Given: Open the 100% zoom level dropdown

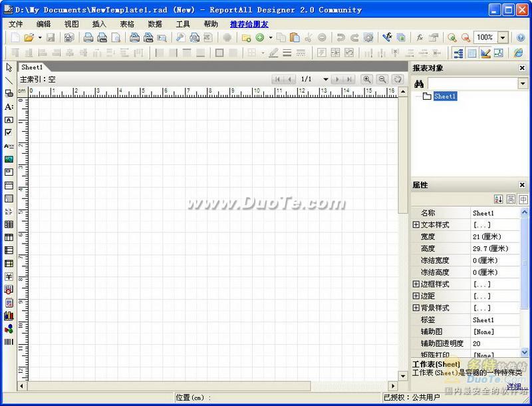Looking at the screenshot, I should [503, 38].
